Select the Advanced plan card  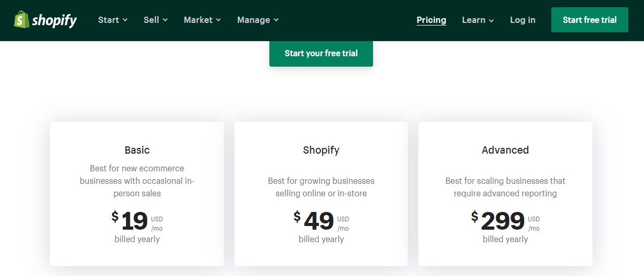[x=505, y=194]
